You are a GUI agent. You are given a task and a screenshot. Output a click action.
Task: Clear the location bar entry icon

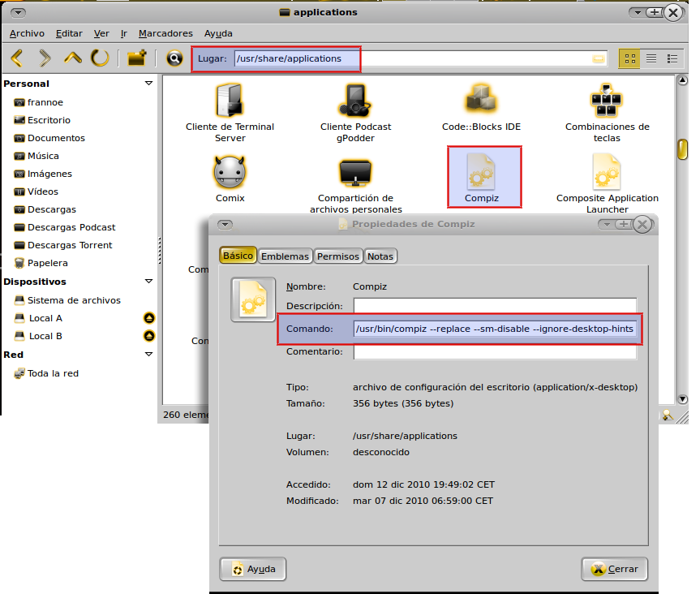[x=599, y=59]
